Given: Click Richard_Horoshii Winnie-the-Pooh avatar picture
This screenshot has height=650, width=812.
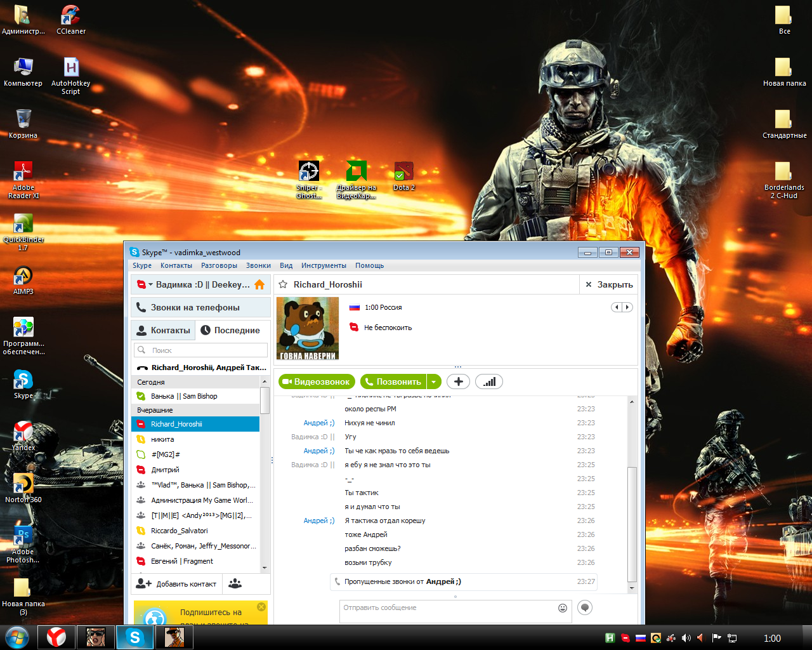Looking at the screenshot, I should pos(308,329).
